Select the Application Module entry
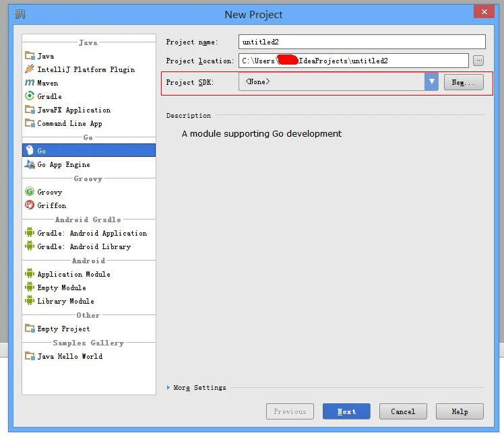 (74, 274)
